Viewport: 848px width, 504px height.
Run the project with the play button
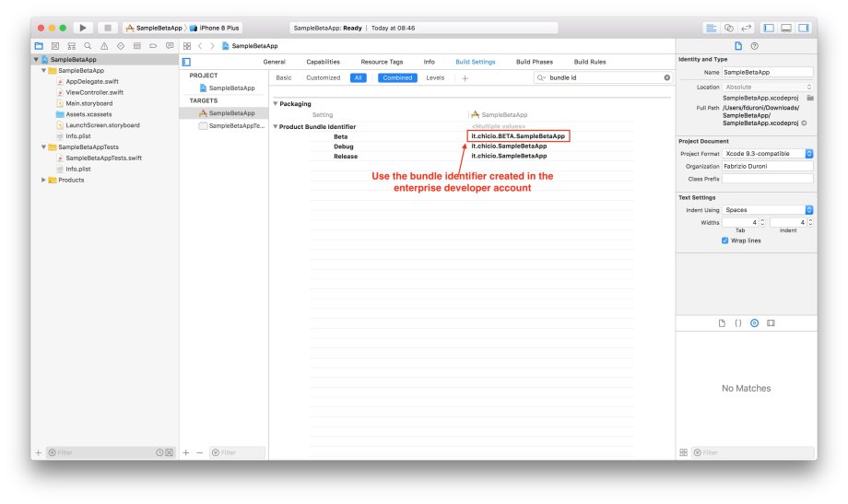[83, 28]
